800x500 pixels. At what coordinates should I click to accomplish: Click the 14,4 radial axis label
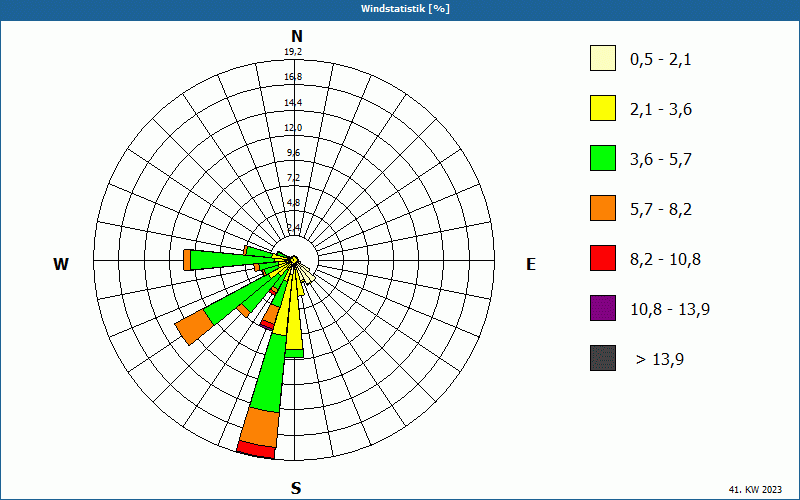293,103
